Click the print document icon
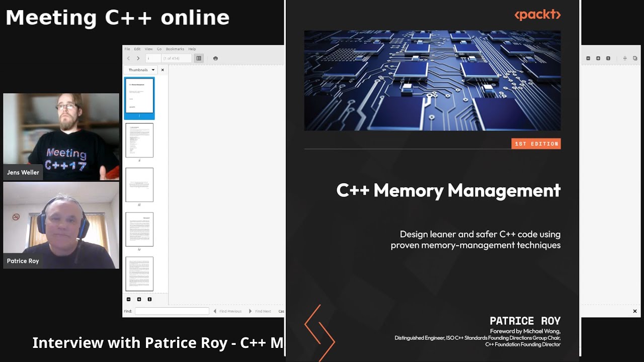This screenshot has height=362, width=644. pos(215,58)
